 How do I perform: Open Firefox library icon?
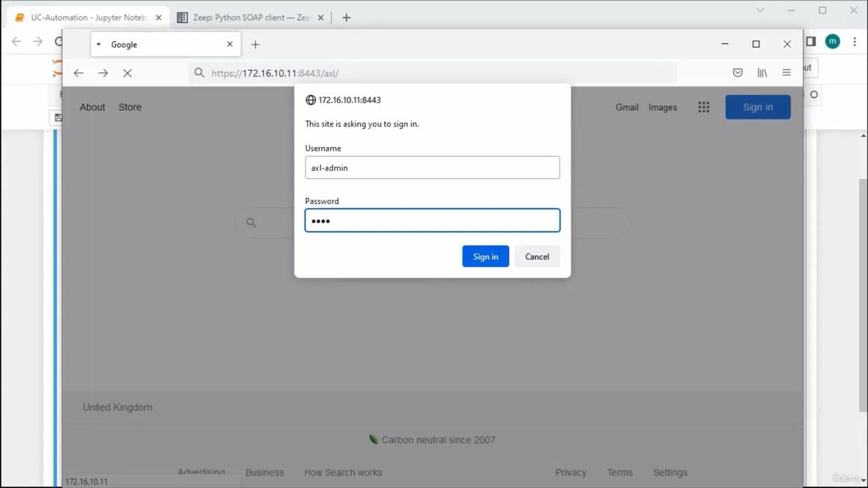pyautogui.click(x=762, y=73)
